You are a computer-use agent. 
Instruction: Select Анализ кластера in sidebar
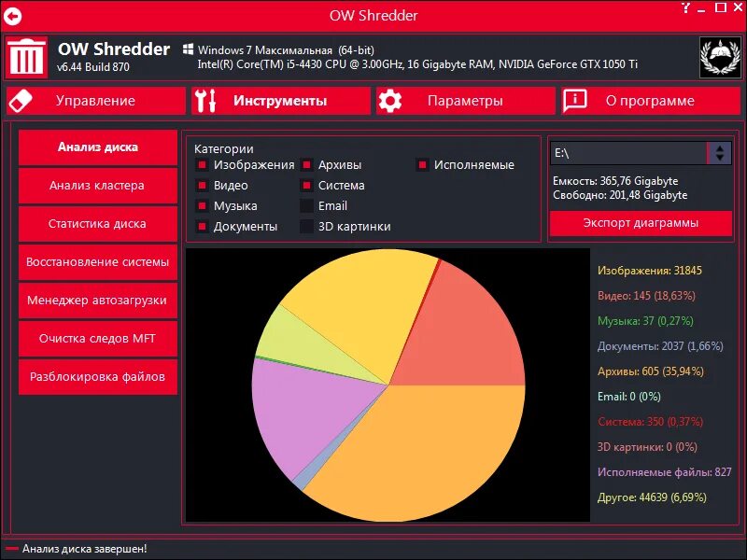[x=98, y=185]
